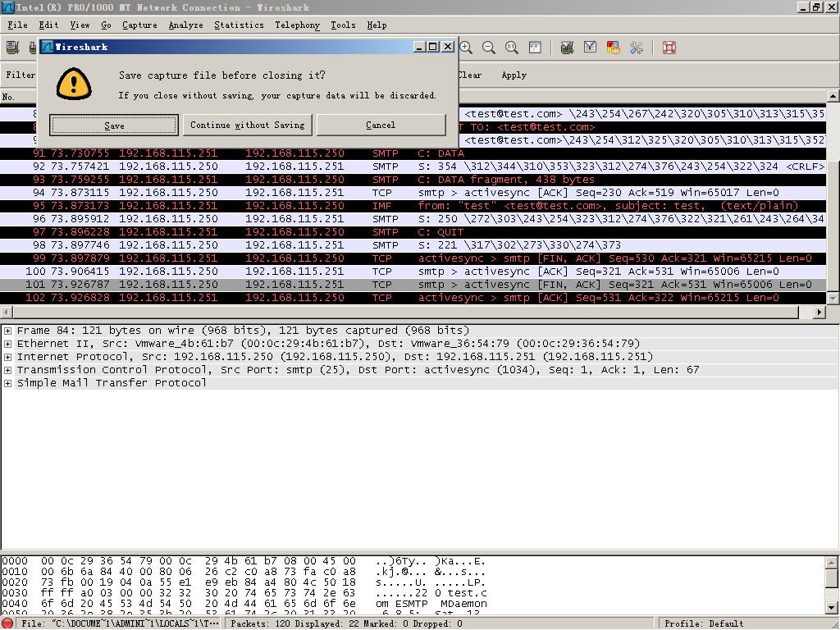840x630 pixels.
Task: Click the packet list horizontal scroll-right arrow
Action: point(819,312)
